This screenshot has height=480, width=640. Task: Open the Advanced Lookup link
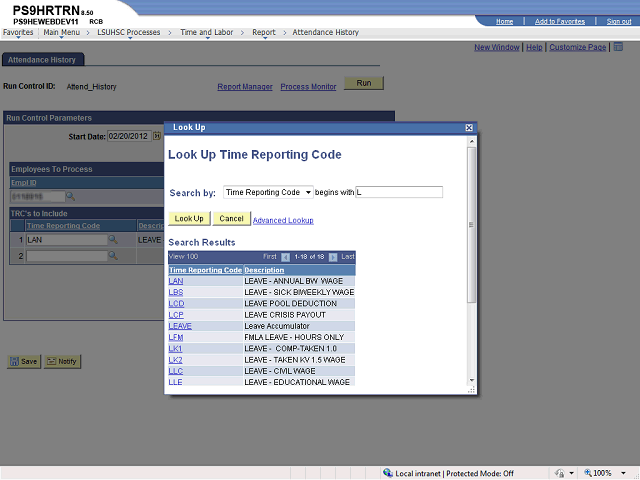click(x=283, y=220)
